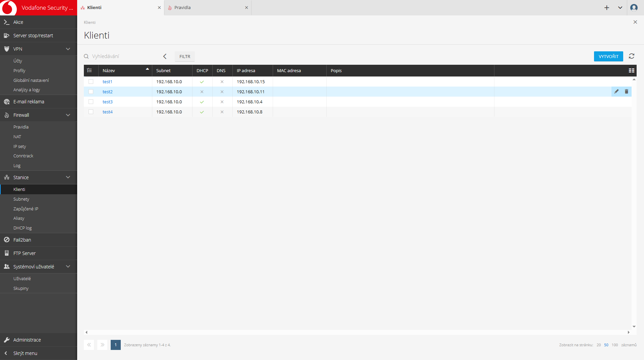Click the refresh table icon
Image resolution: width=644 pixels, height=360 pixels.
(x=632, y=56)
